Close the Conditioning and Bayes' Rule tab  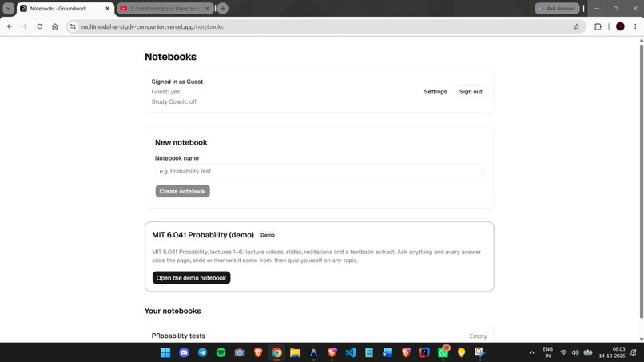point(208,9)
